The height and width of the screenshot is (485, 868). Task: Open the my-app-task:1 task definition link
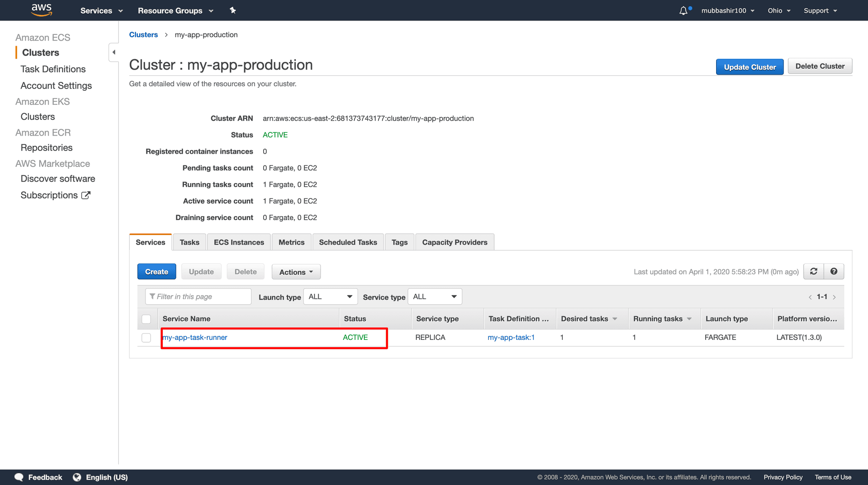(511, 338)
